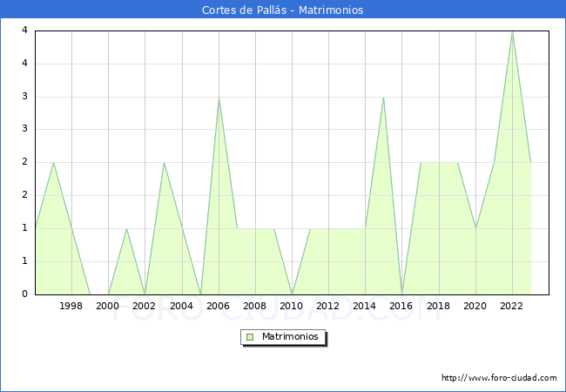Screen dimensions: 566x392
Task: Open the http://www.foro-ciudad.com link
Action: tap(499, 378)
